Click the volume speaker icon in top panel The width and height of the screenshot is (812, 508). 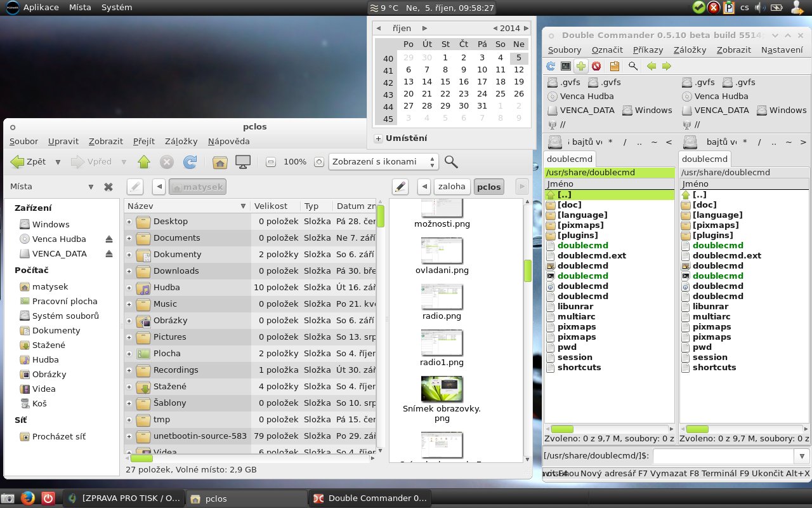[760, 8]
